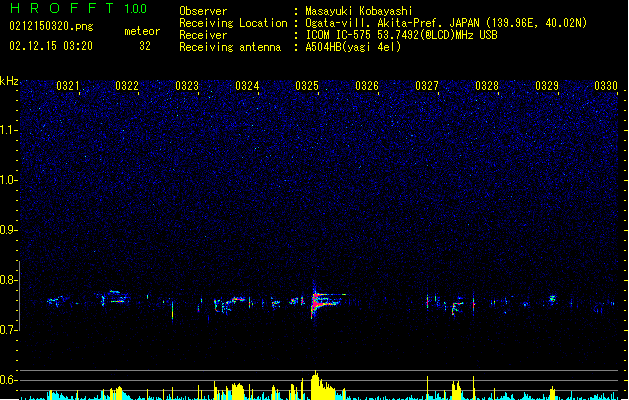Select the file name 0212150320.png

pyautogui.click(x=51, y=26)
